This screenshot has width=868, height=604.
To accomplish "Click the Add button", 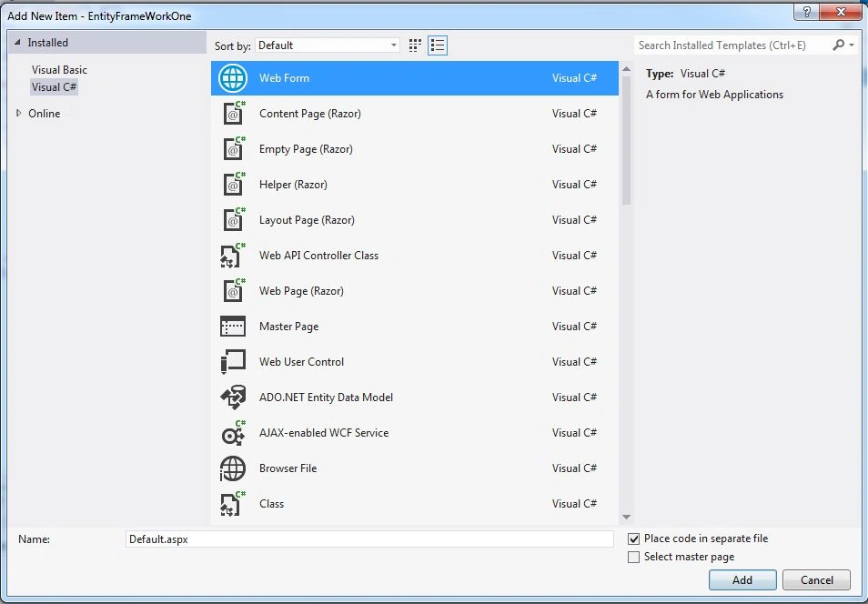I will 742,579.
